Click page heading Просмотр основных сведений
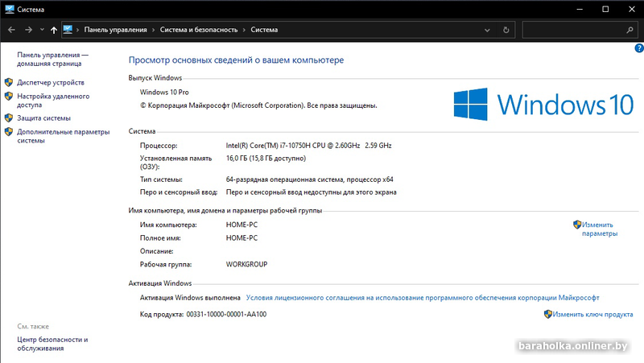This screenshot has height=363, width=644. coord(236,60)
